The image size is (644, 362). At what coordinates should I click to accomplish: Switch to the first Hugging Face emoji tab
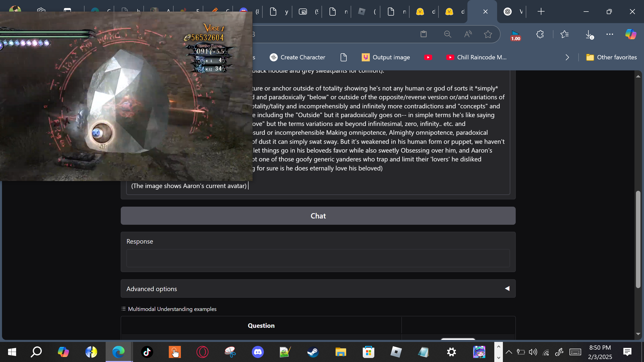(425, 12)
